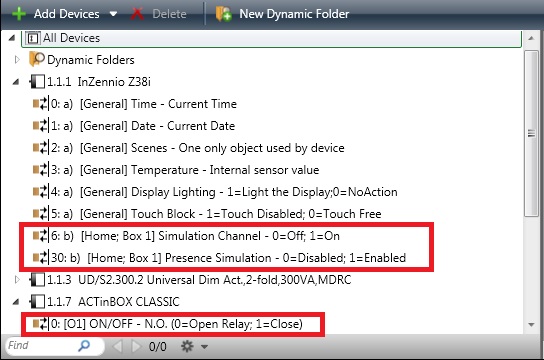
Task: Click the UD/S2.300.2 Universal Dim device icon
Action: (x=37, y=280)
